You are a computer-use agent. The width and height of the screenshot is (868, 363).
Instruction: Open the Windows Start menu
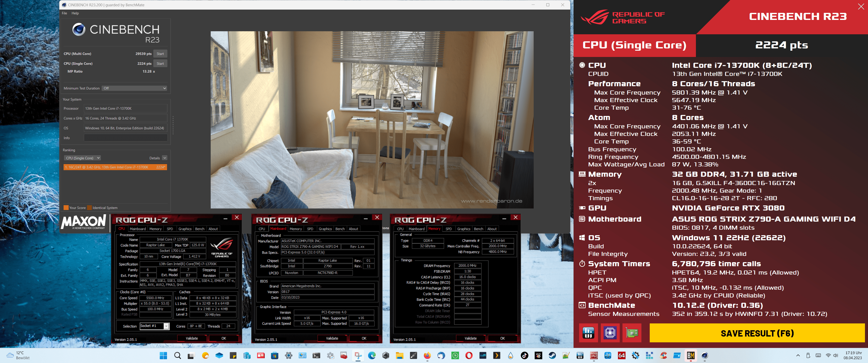coord(163,355)
